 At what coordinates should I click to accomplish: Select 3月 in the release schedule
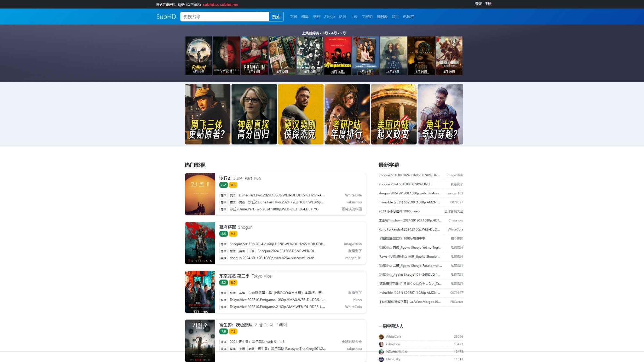[325, 33]
